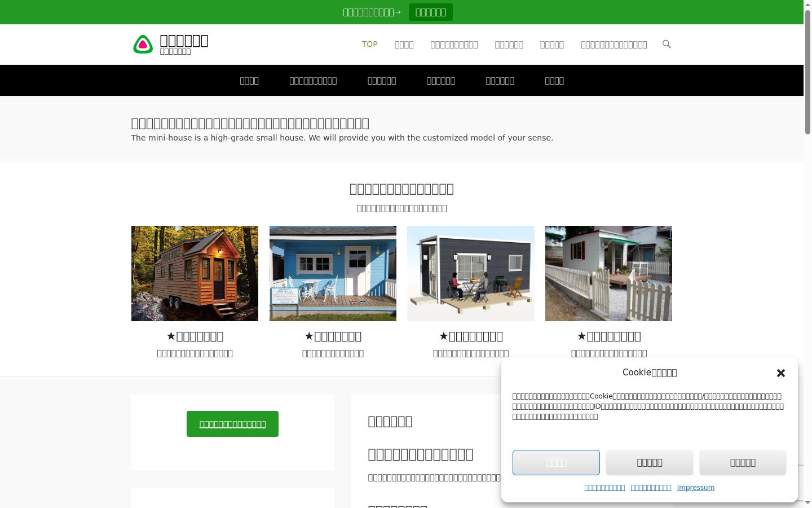
Task: Click the blue-outlined button in Cookie dialog
Action: [x=556, y=463]
